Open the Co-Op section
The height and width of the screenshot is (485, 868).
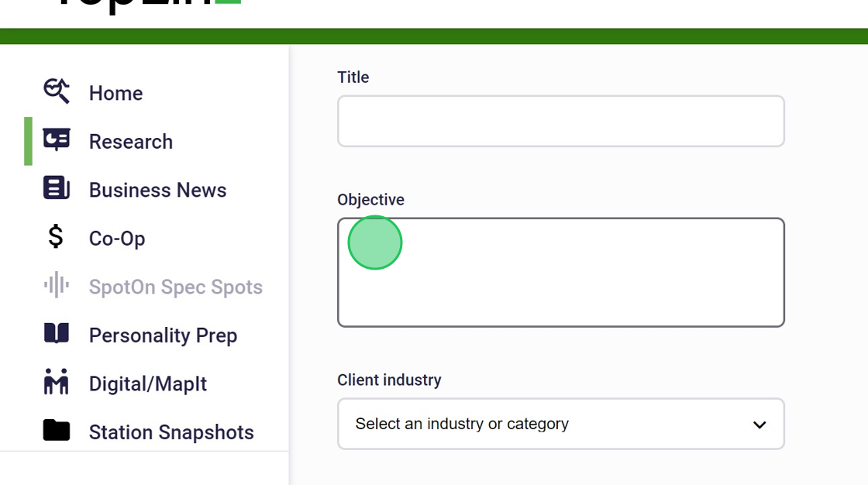click(x=117, y=239)
